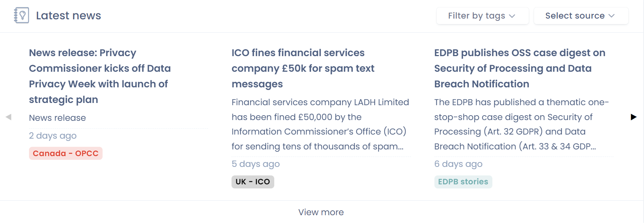Click the previous carousel arrow
The image size is (644, 223).
(x=9, y=117)
